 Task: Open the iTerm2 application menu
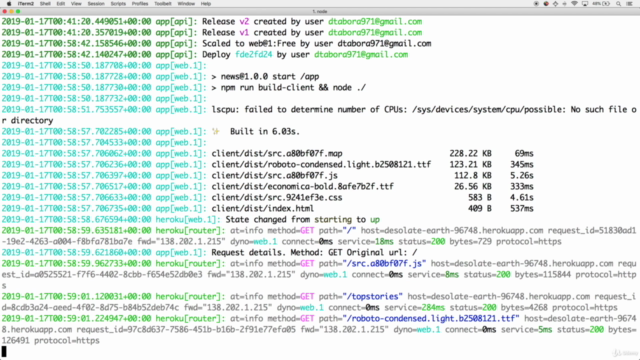25,4
